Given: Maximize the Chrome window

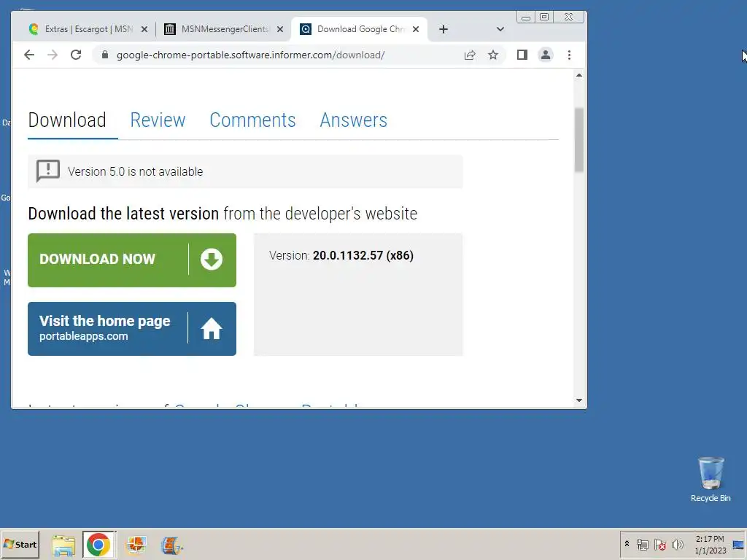Looking at the screenshot, I should tap(544, 17).
